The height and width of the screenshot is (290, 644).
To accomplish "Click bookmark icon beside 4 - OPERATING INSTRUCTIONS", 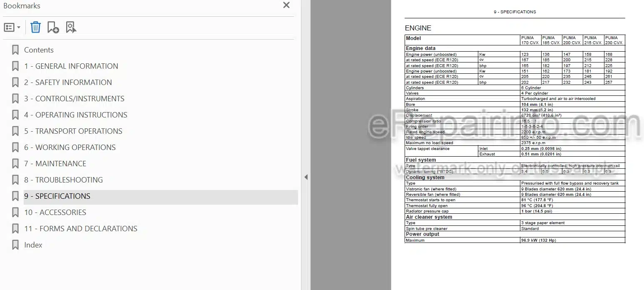I will pyautogui.click(x=15, y=115).
